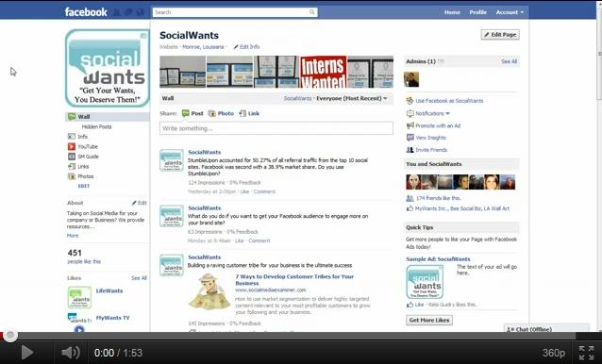The height and width of the screenshot is (364, 602).
Task: Open the MyWants Inc. mutual likes link
Action: coord(430,208)
